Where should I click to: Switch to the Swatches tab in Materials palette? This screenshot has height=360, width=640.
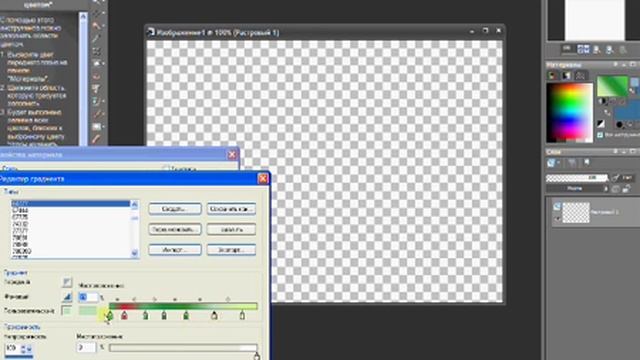point(580,76)
